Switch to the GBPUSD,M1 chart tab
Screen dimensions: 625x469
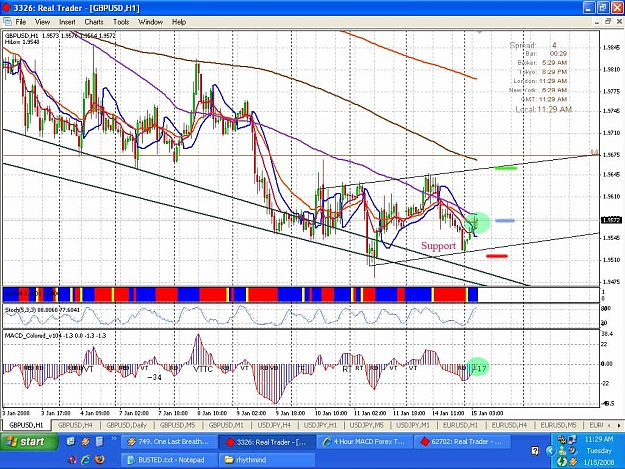pyautogui.click(x=226, y=425)
